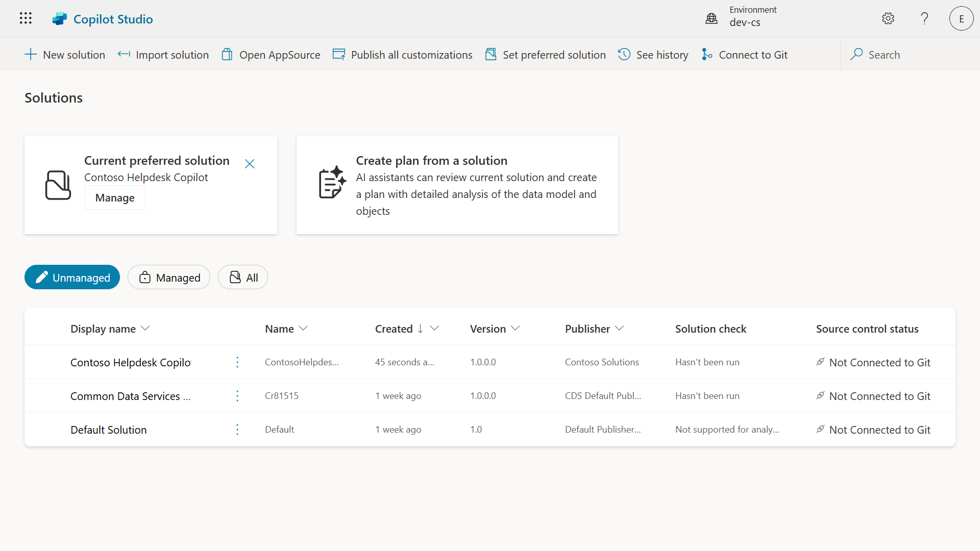Click Set preferred solution

coord(545,55)
